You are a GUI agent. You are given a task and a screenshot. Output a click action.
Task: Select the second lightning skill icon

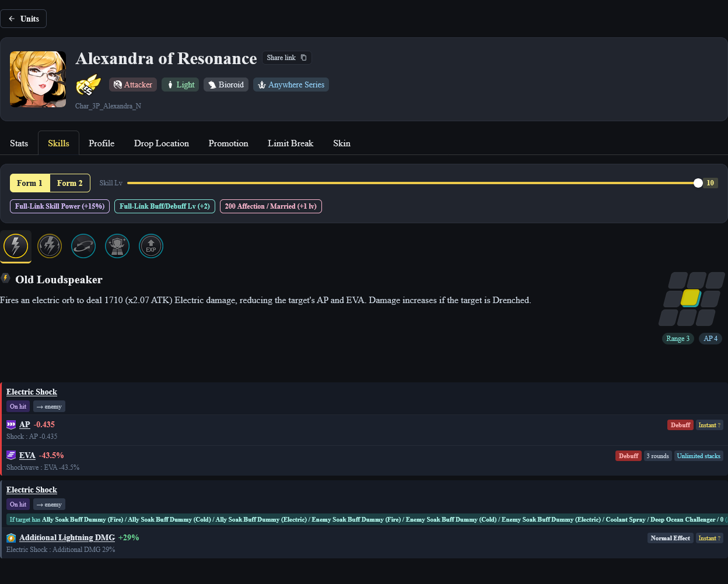click(50, 246)
